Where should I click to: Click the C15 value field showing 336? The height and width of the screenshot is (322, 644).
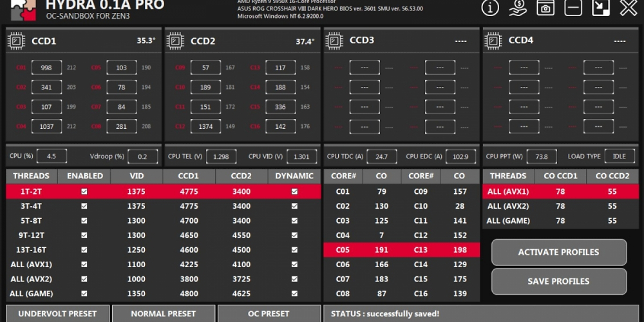(x=281, y=107)
